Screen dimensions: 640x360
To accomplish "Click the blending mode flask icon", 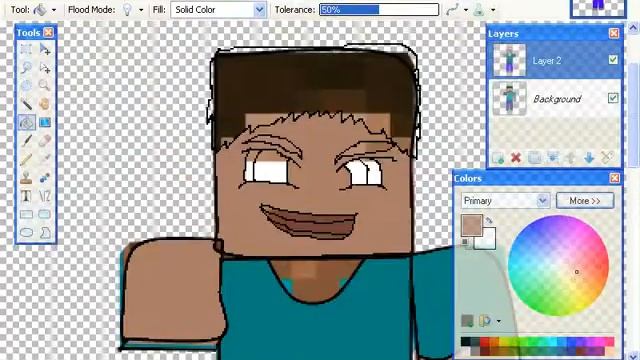I will 479,9.
